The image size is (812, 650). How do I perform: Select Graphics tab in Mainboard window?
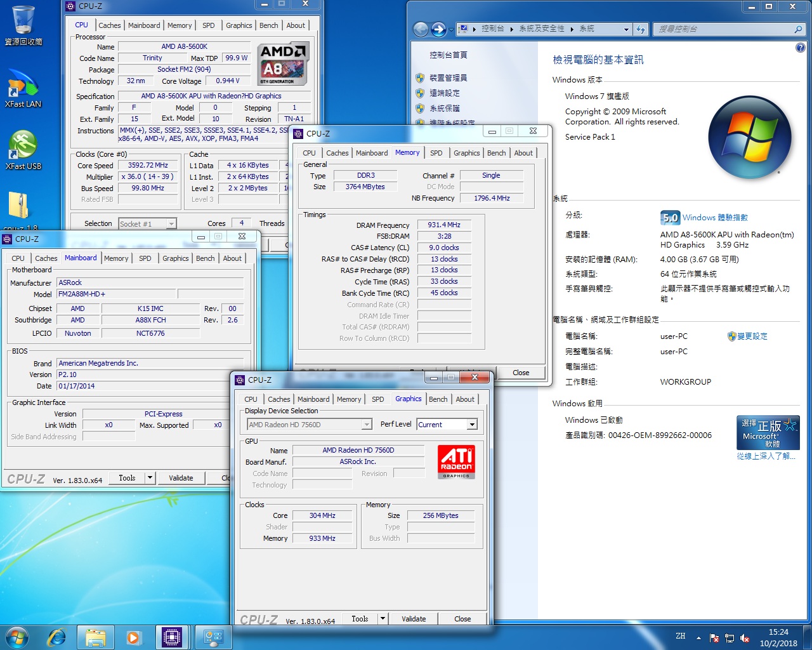click(176, 258)
